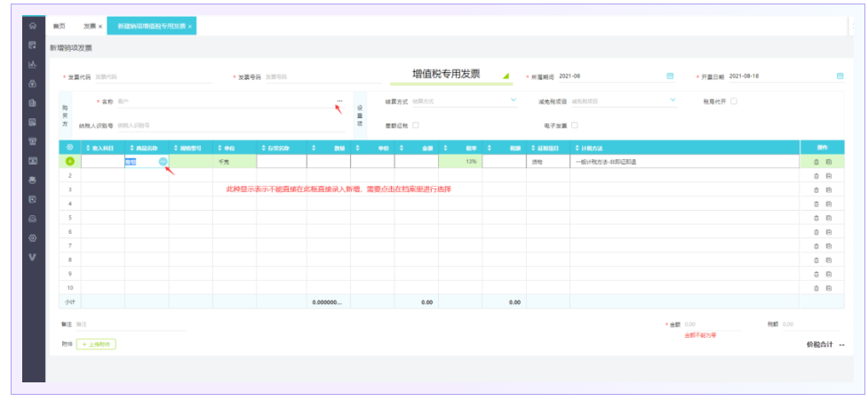The width and height of the screenshot is (868, 401).
Task: Switch to the 发票 tab
Action: (90, 27)
